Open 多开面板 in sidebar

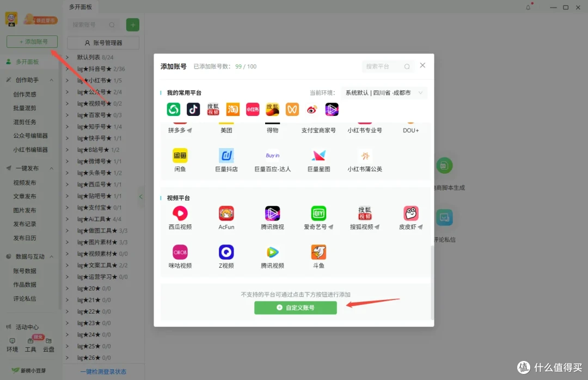coord(27,62)
